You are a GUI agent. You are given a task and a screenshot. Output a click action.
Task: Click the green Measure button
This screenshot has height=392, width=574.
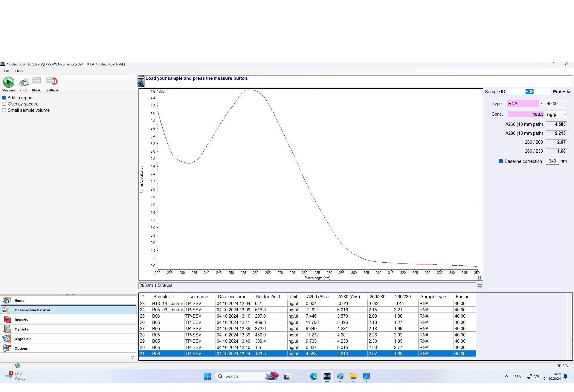pyautogui.click(x=8, y=82)
